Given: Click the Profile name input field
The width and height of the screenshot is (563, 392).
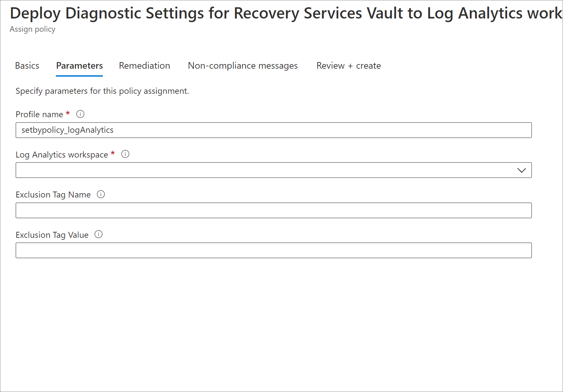Looking at the screenshot, I should coord(274,130).
